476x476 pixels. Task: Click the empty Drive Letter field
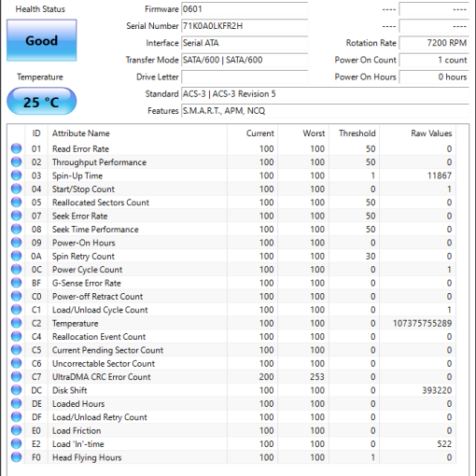(x=245, y=77)
